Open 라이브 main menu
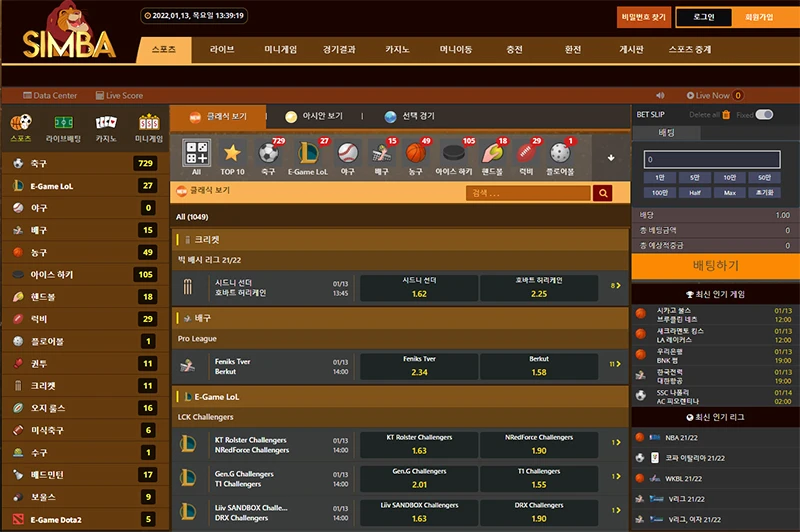Image resolution: width=800 pixels, height=532 pixels. (x=222, y=49)
